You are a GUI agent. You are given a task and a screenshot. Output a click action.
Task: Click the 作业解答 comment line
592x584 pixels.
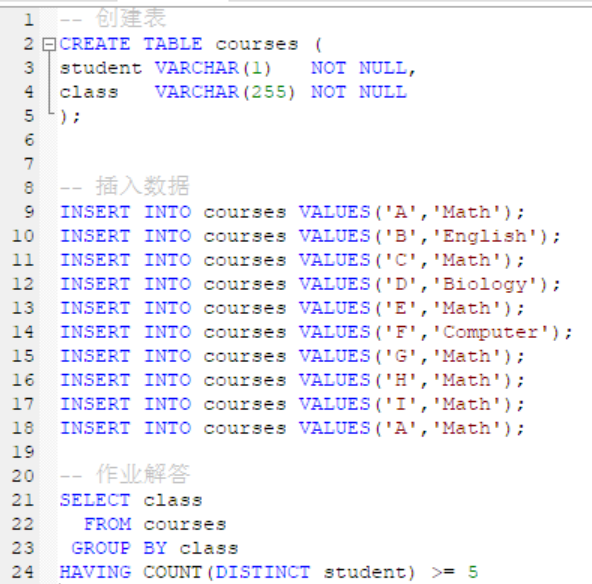124,474
